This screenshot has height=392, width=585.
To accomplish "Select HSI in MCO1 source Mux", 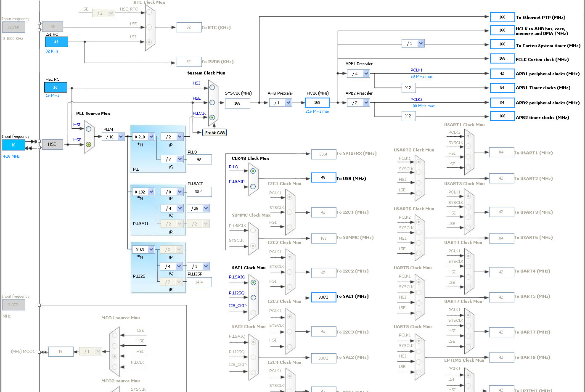I will [x=115, y=356].
